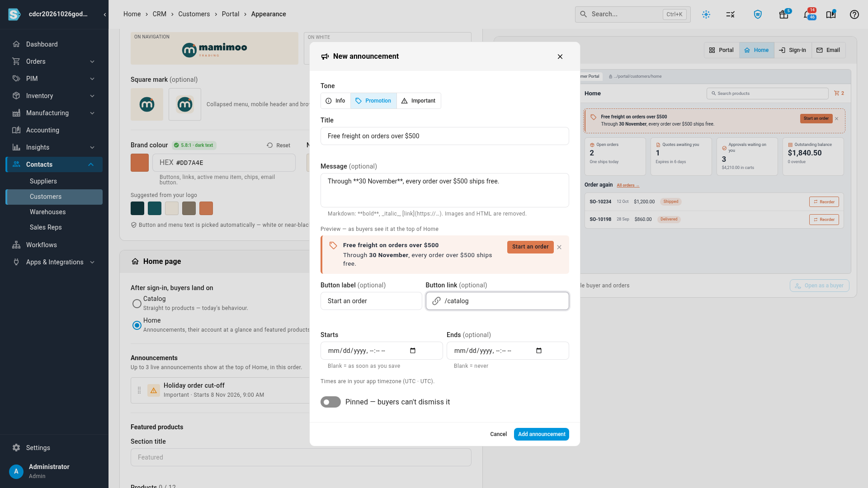This screenshot has width=868, height=488.
Task: Open the Ends date picker calendar icon
Action: [539, 351]
